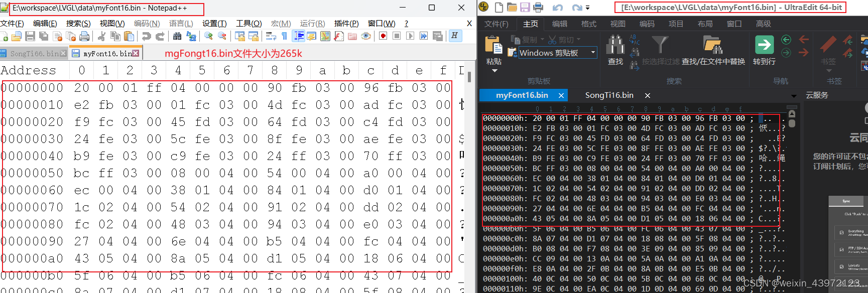Toggle synchronize vertical scrolling in Notepad++
Viewport: 868px width, 293px height.
click(240, 36)
